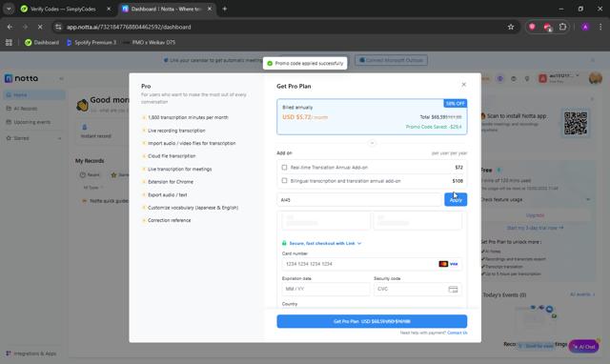Click the Card number field

(x=372, y=264)
